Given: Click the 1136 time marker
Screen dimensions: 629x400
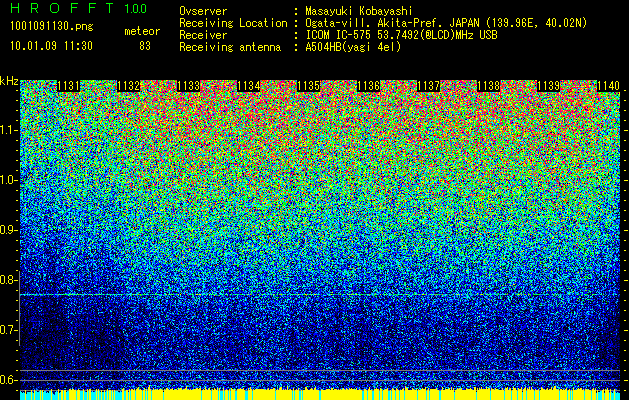Looking at the screenshot, I should point(368,86).
